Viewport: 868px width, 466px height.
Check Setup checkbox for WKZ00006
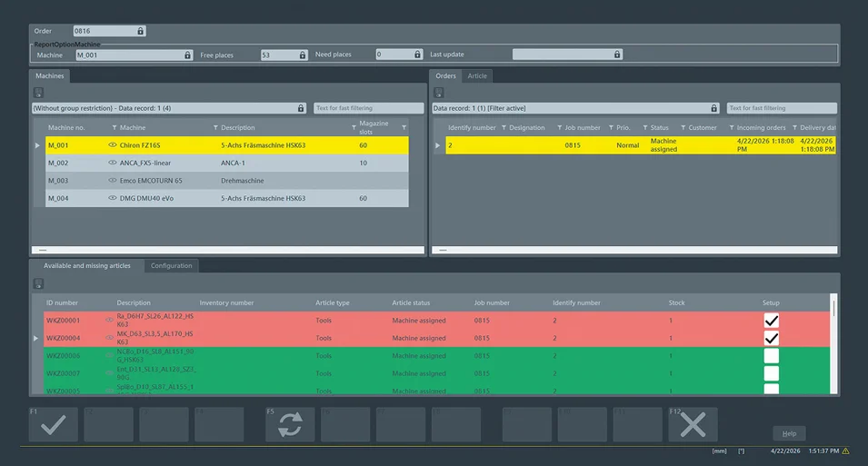point(771,356)
